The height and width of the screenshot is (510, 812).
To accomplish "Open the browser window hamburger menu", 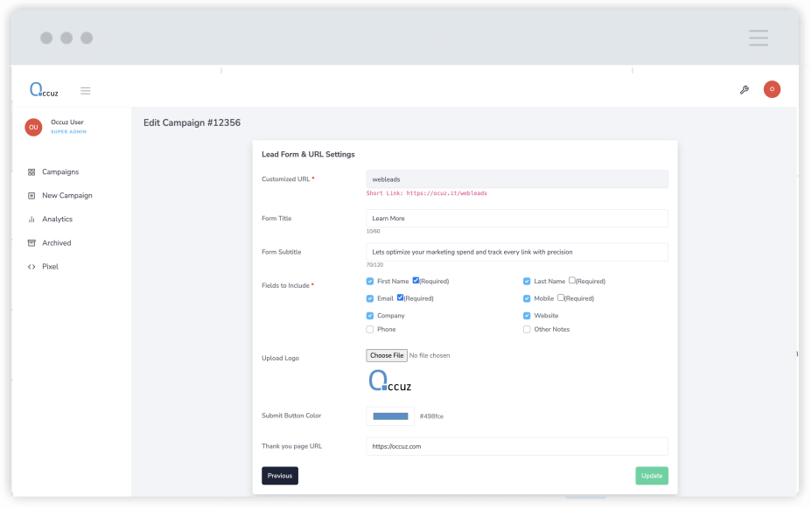I will 759,38.
